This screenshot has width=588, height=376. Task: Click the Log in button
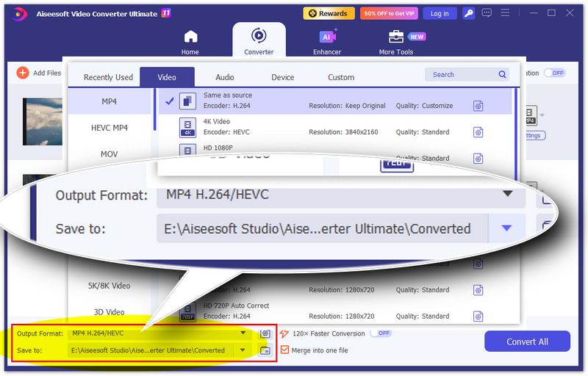point(440,13)
